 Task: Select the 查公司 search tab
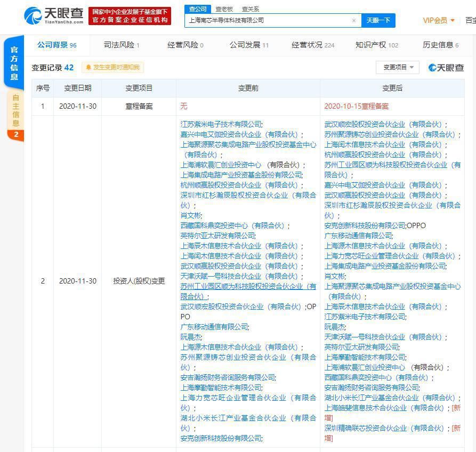pyautogui.click(x=198, y=9)
